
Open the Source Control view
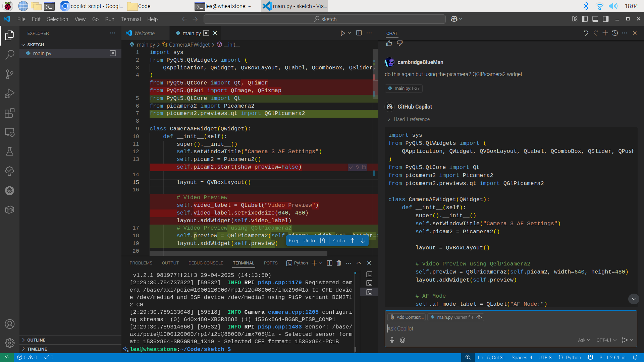10,74
